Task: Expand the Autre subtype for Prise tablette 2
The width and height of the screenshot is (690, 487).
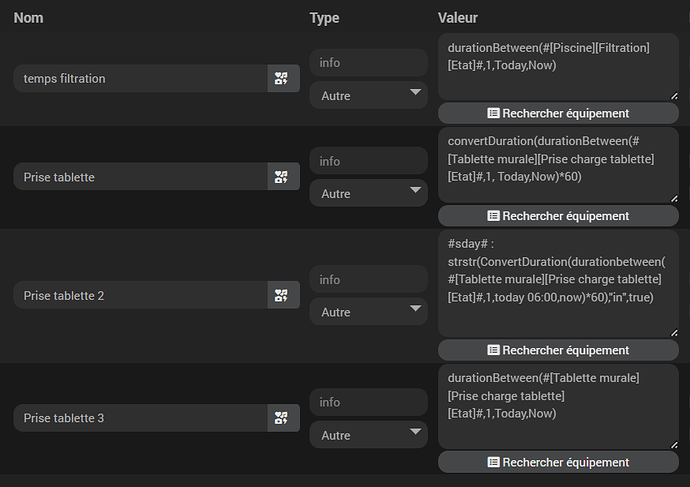Action: tap(368, 312)
